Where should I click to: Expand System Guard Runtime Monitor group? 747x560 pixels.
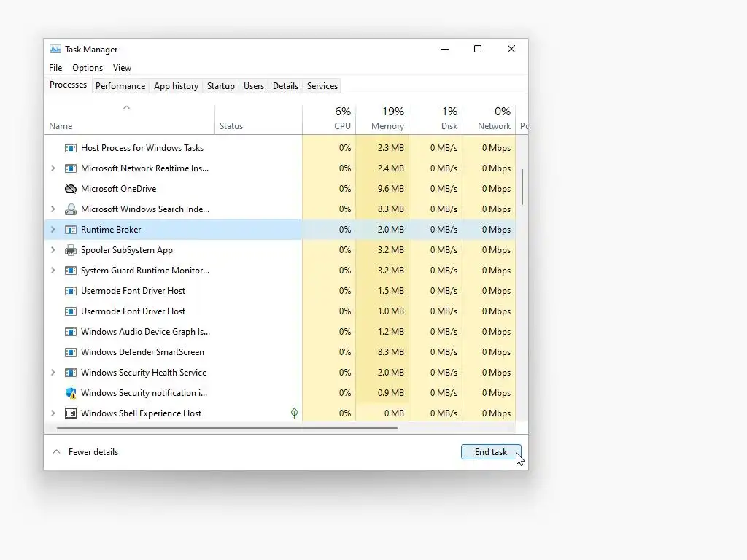[x=53, y=271]
